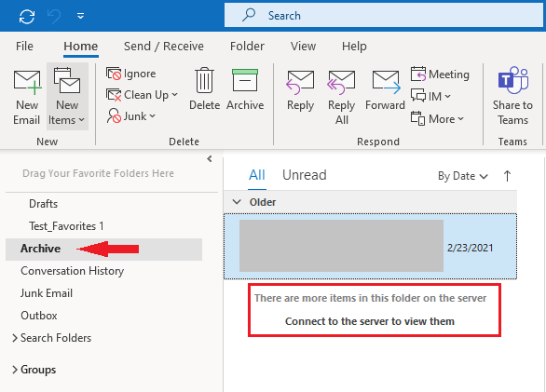Select the Home ribbon tab
Image resolution: width=546 pixels, height=392 pixels.
click(81, 46)
